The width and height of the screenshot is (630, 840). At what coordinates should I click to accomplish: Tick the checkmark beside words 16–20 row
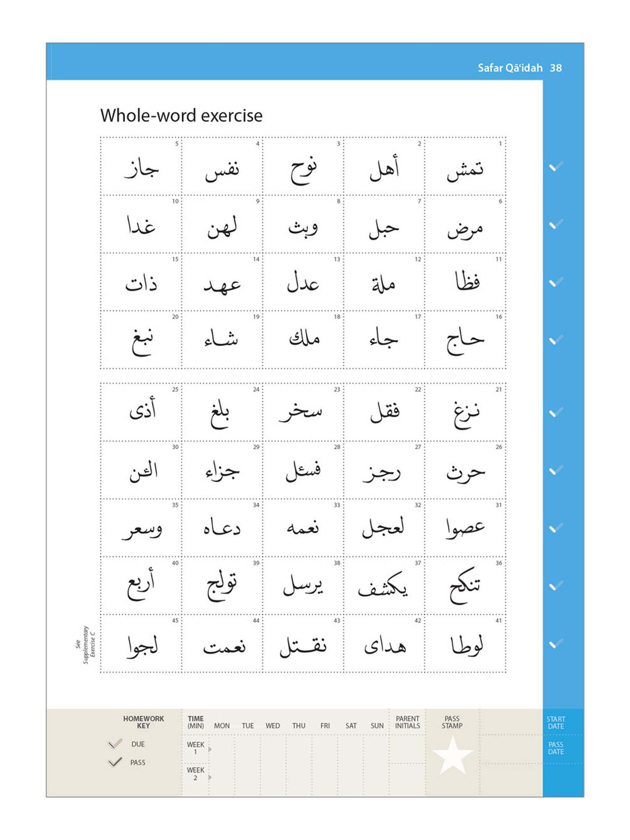(x=556, y=339)
